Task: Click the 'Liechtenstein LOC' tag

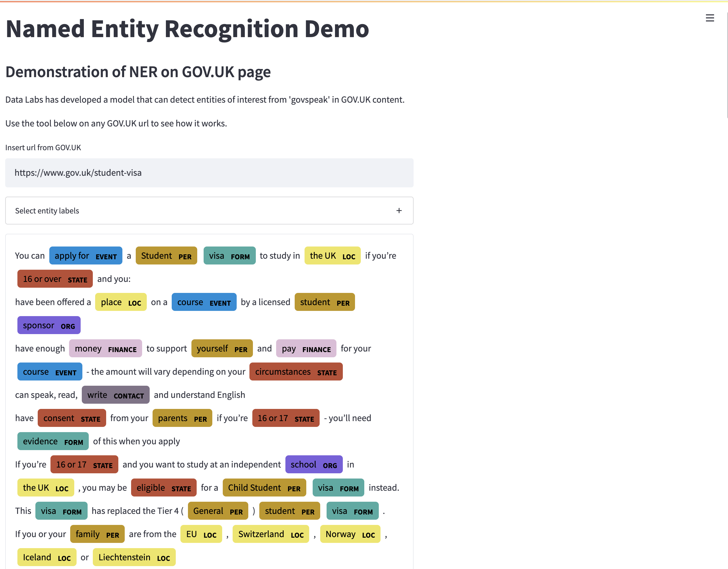Action: (x=134, y=557)
